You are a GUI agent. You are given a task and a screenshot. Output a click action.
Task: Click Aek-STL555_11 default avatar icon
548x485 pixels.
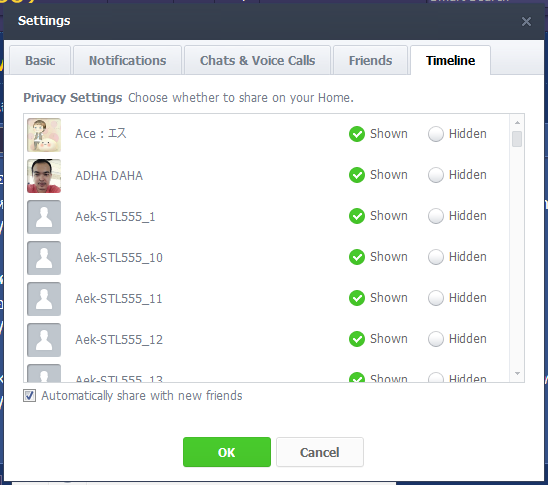pos(44,299)
